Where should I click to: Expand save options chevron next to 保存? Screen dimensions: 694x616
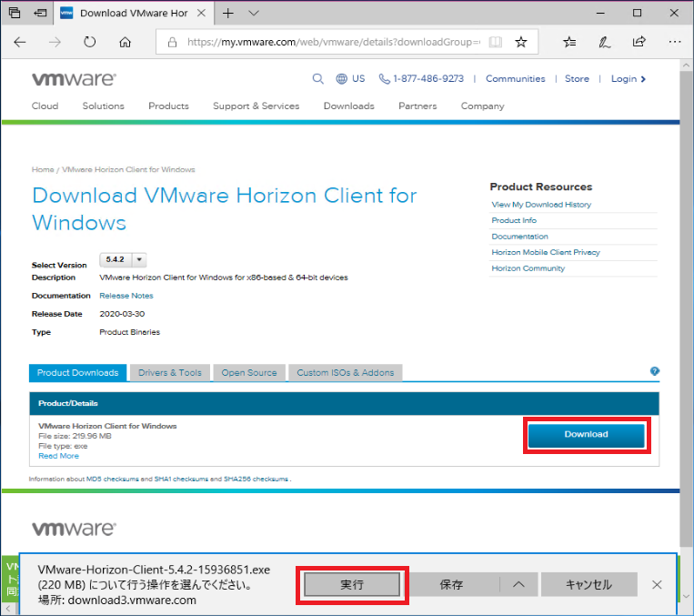point(518,584)
